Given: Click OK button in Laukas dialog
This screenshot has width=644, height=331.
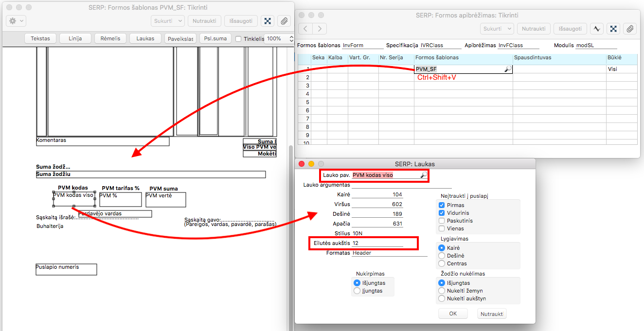Looking at the screenshot, I should (x=453, y=314).
